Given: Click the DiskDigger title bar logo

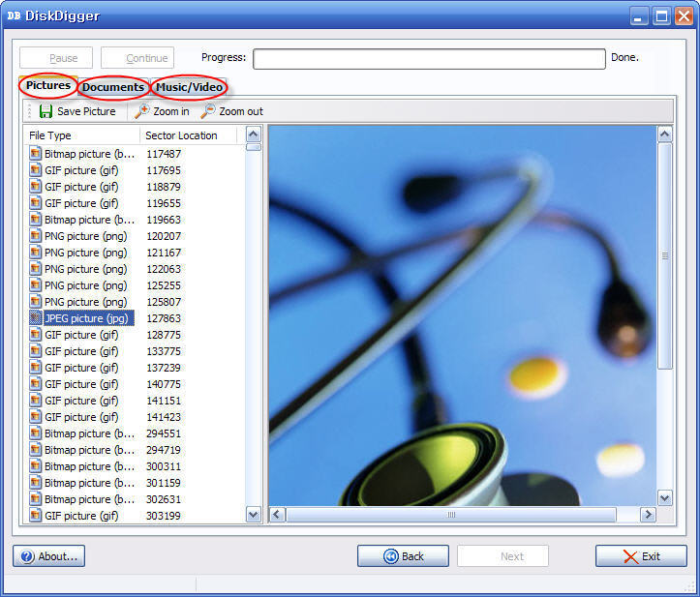Looking at the screenshot, I should [14, 15].
